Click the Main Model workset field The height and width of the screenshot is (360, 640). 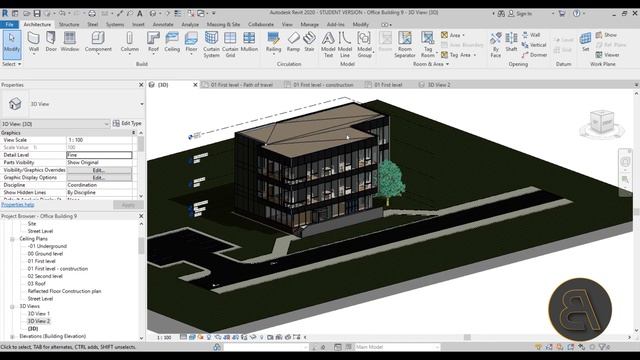click(x=397, y=347)
